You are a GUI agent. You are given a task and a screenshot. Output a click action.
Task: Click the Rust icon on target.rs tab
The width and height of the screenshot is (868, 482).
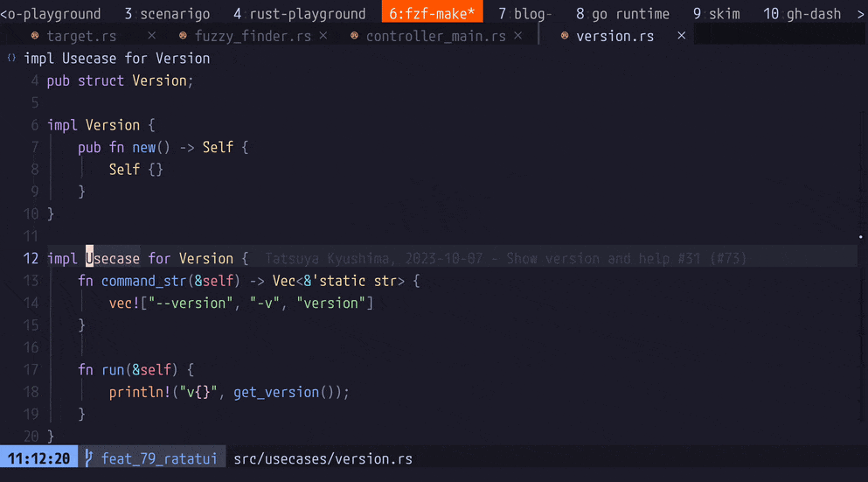point(35,36)
